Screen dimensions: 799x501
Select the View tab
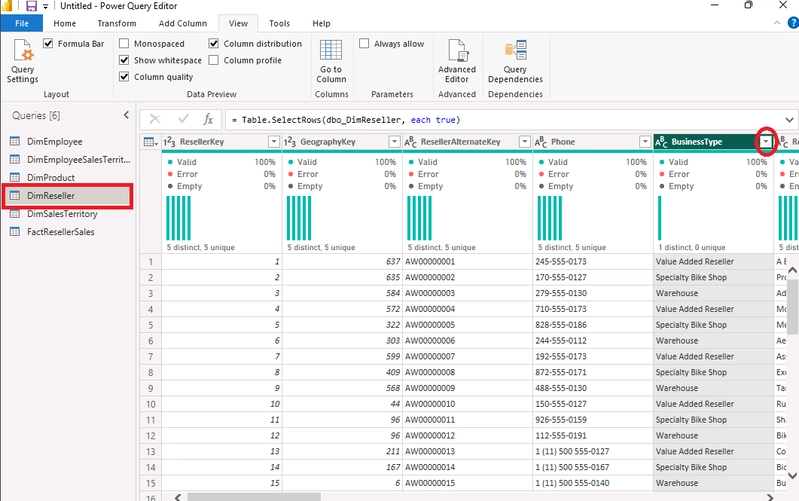coord(238,23)
